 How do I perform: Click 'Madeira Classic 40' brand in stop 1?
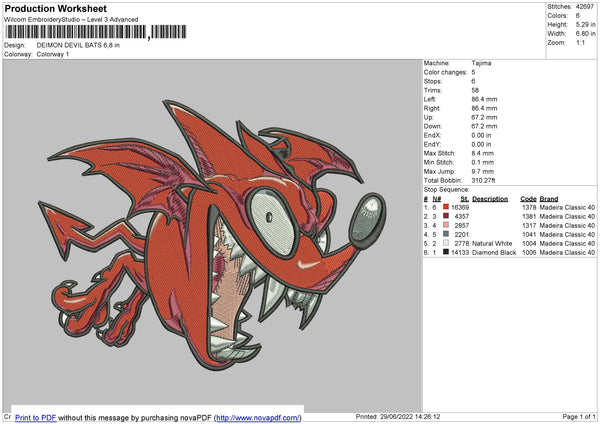[567, 207]
